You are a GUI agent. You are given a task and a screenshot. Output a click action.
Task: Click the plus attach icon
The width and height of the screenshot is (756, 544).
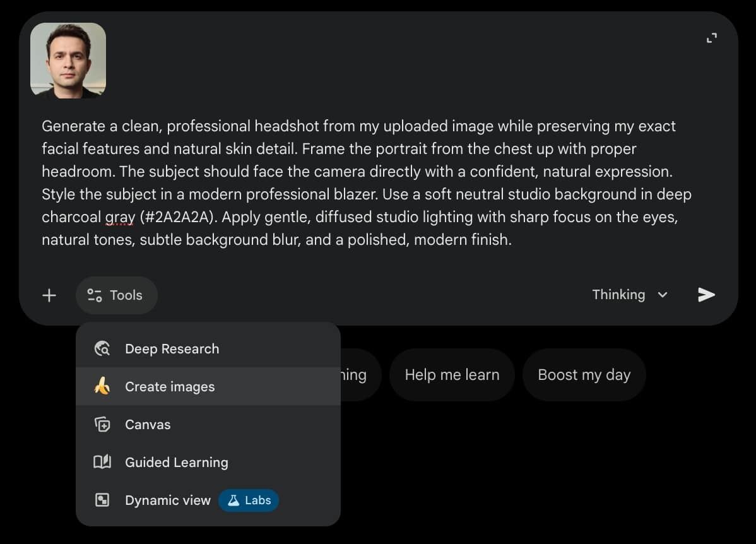click(49, 295)
